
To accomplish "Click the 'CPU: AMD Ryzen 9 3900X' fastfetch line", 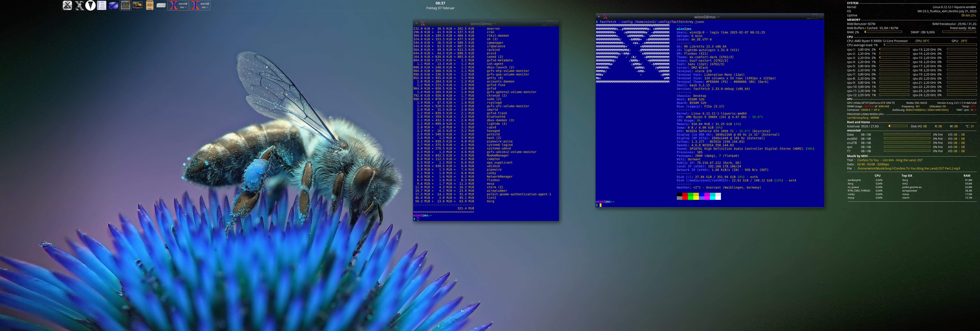I will (x=720, y=117).
